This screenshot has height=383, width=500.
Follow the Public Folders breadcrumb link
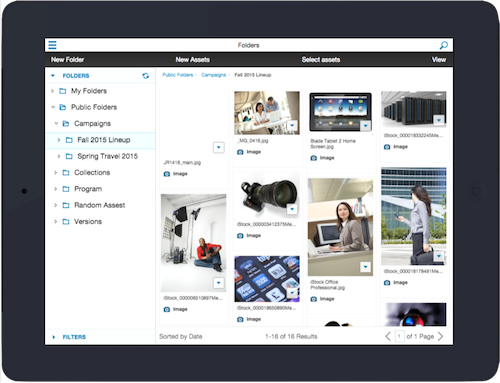pos(178,75)
